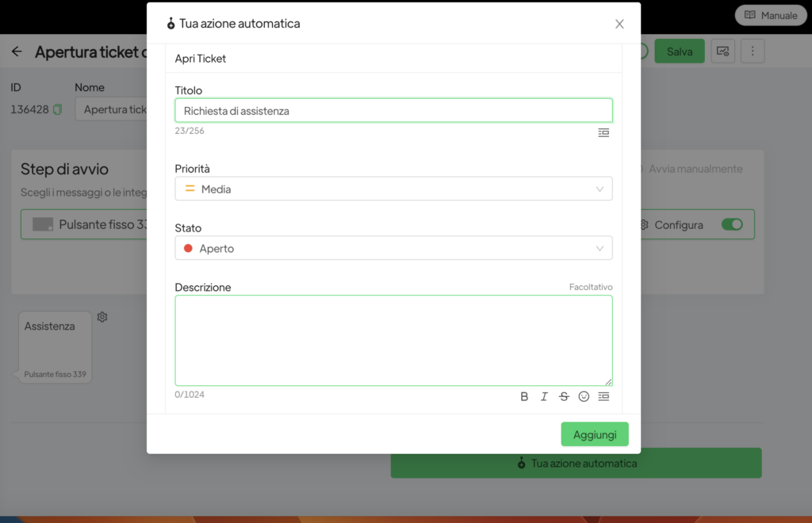The width and height of the screenshot is (812, 523).
Task: Toggle the switch next to Configura
Action: (x=731, y=225)
